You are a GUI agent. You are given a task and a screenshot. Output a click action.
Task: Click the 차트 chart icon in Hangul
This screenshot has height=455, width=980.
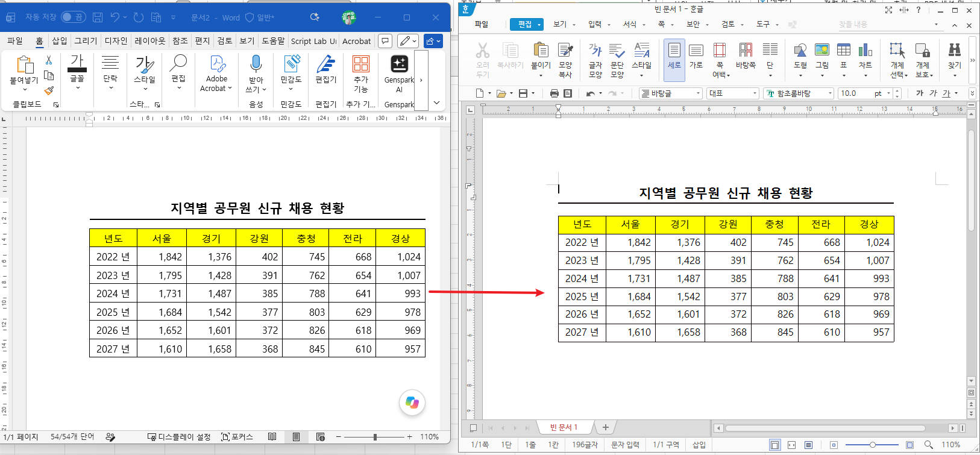(865, 55)
